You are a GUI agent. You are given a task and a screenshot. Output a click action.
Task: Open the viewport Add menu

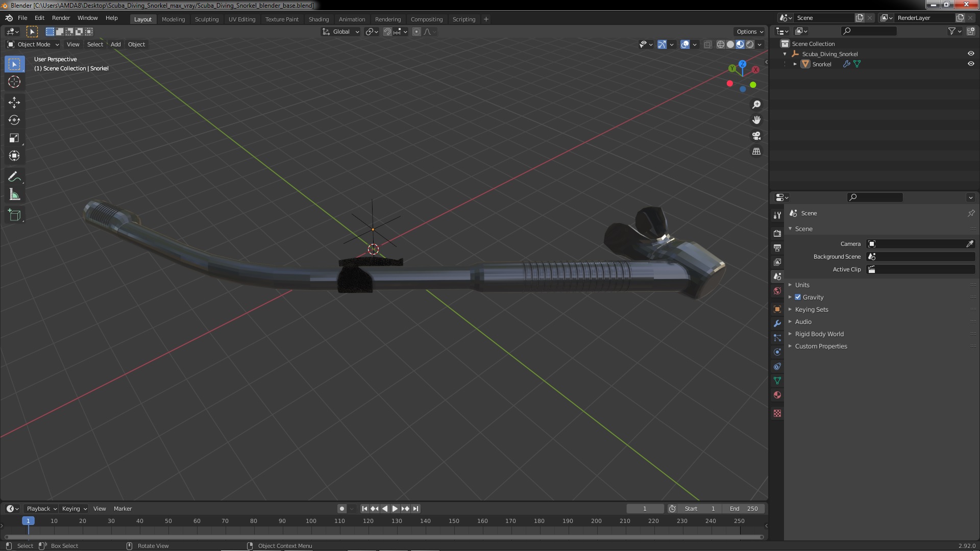tap(115, 44)
